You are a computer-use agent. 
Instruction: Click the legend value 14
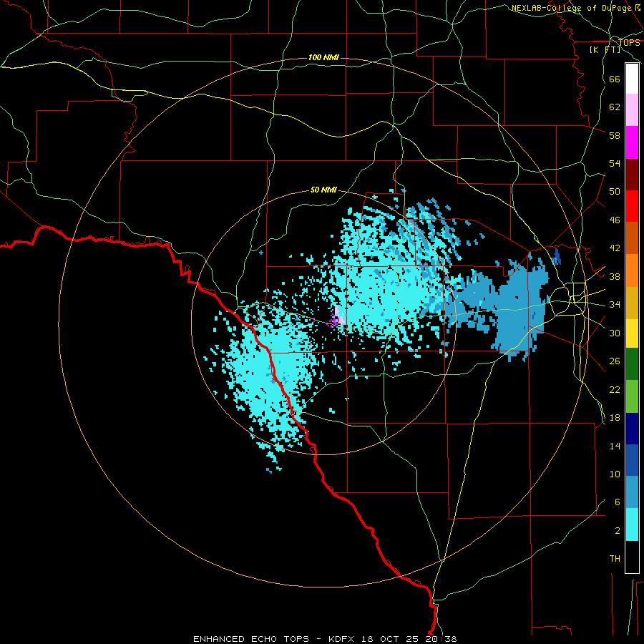pos(615,446)
